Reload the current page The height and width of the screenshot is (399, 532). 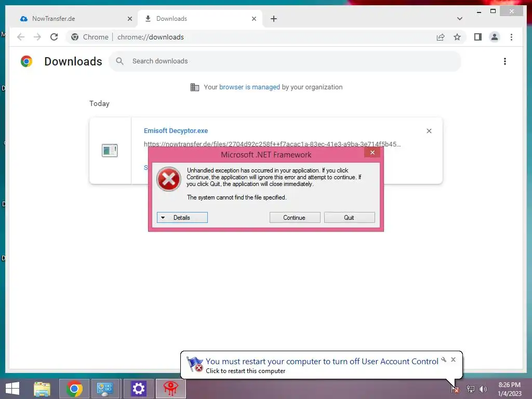point(54,37)
